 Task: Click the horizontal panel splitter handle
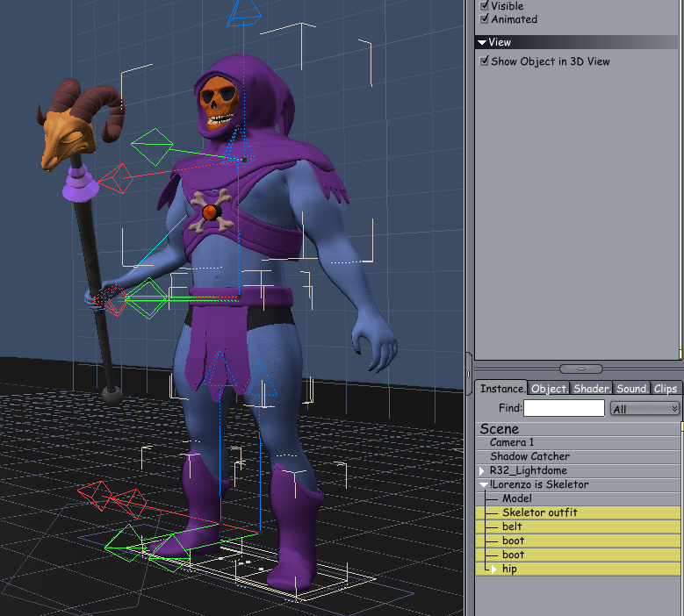580,369
